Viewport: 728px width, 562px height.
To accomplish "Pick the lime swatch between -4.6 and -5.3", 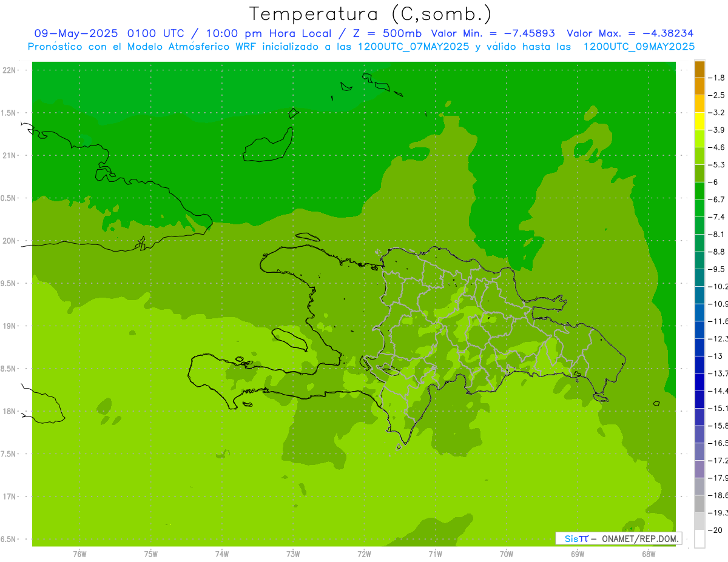I will click(x=699, y=156).
